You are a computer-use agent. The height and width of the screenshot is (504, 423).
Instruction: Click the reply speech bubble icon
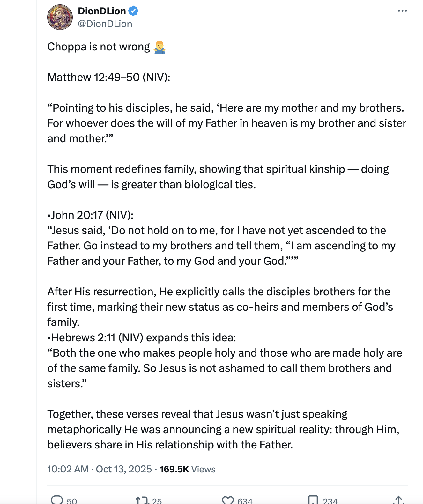point(57,500)
